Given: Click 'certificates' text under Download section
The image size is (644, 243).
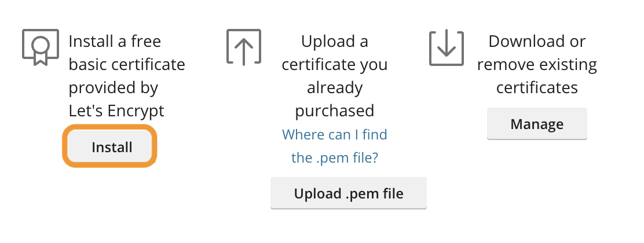Looking at the screenshot, I should 537,87.
